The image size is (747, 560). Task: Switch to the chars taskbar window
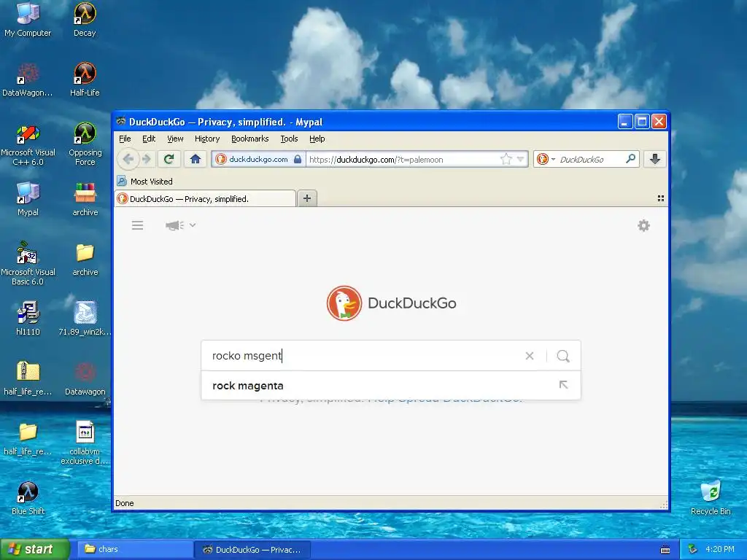click(x=134, y=550)
